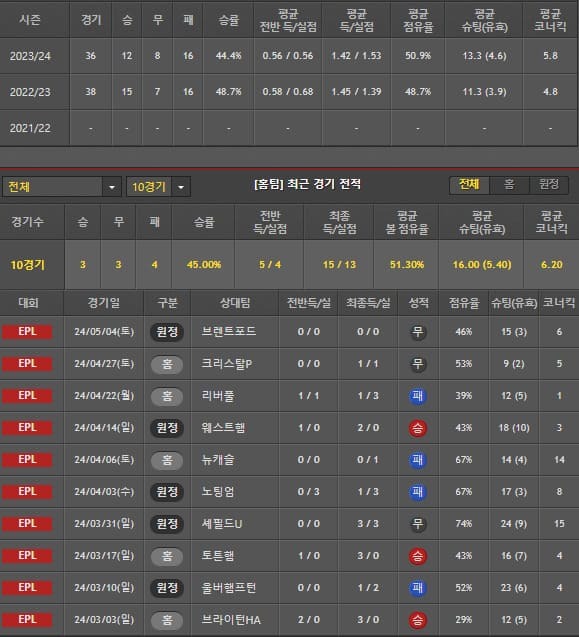579x637 pixels.
Task: Open the 10경기 match count dropdown
Action: click(x=158, y=187)
